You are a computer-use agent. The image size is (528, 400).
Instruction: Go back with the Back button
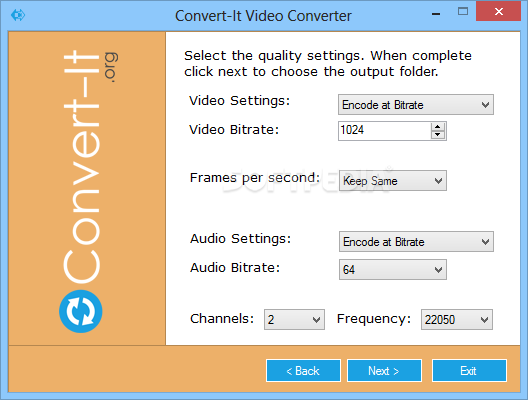click(303, 371)
